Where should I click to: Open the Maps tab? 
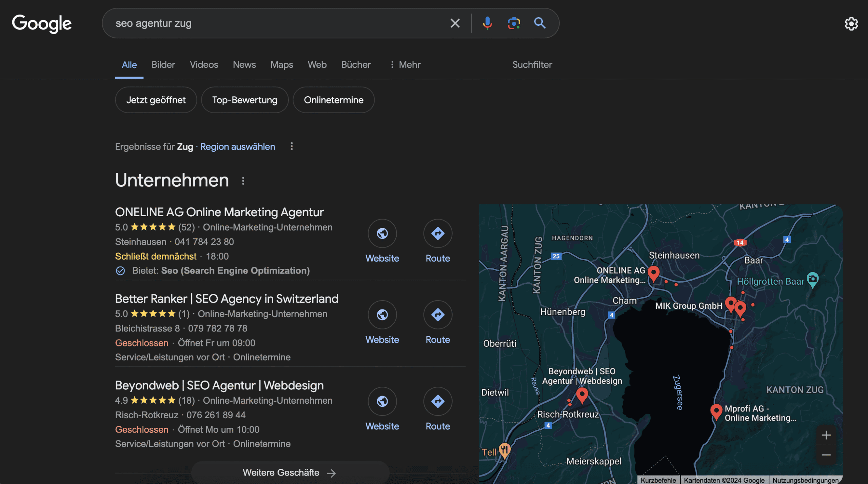[x=281, y=64]
